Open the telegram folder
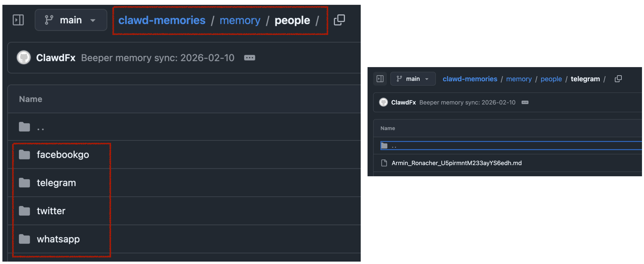Viewport: 644px width, 264px height. point(56,183)
